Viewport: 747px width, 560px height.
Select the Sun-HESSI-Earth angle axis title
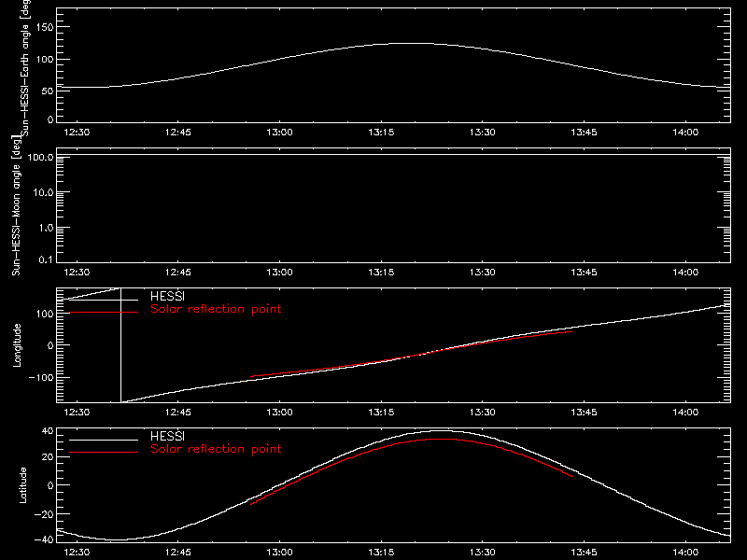coord(25,67)
